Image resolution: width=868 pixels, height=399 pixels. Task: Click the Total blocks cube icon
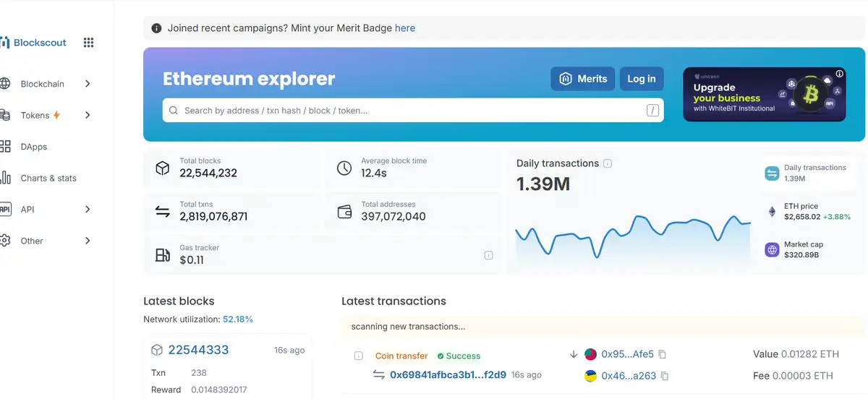click(163, 168)
